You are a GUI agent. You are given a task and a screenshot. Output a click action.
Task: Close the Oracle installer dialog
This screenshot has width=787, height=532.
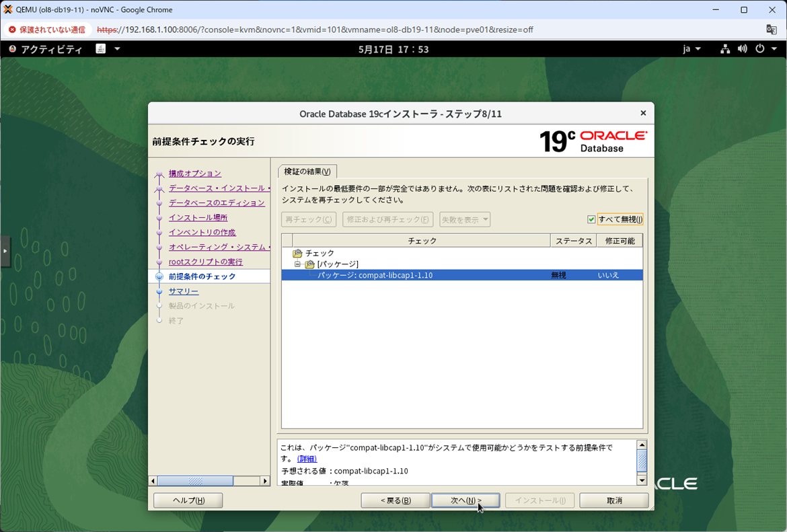click(643, 114)
